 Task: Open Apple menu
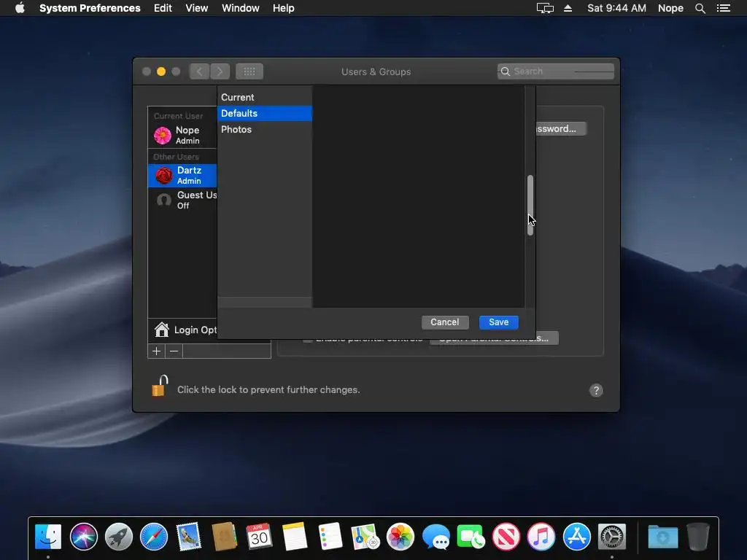coord(20,8)
